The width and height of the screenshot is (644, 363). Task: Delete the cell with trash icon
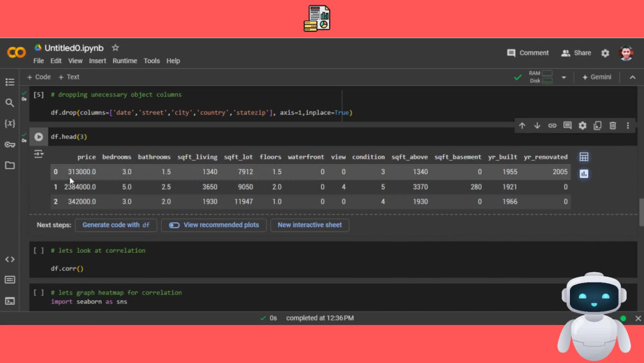coord(613,126)
